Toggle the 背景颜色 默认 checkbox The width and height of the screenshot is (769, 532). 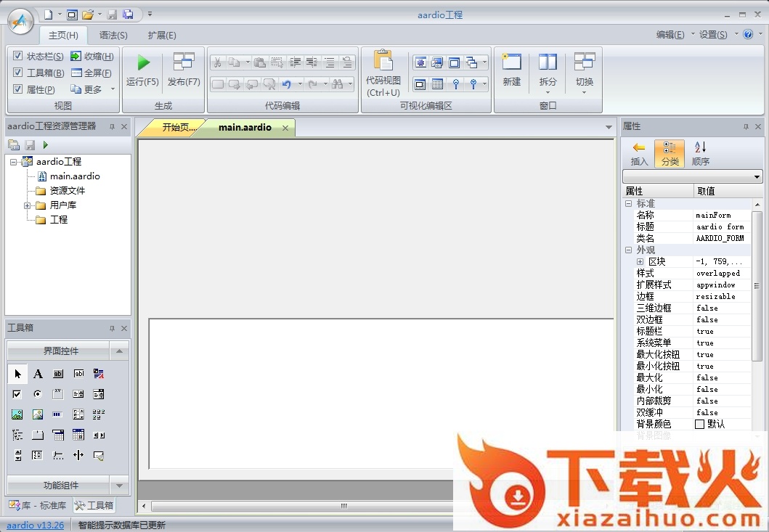click(x=700, y=424)
